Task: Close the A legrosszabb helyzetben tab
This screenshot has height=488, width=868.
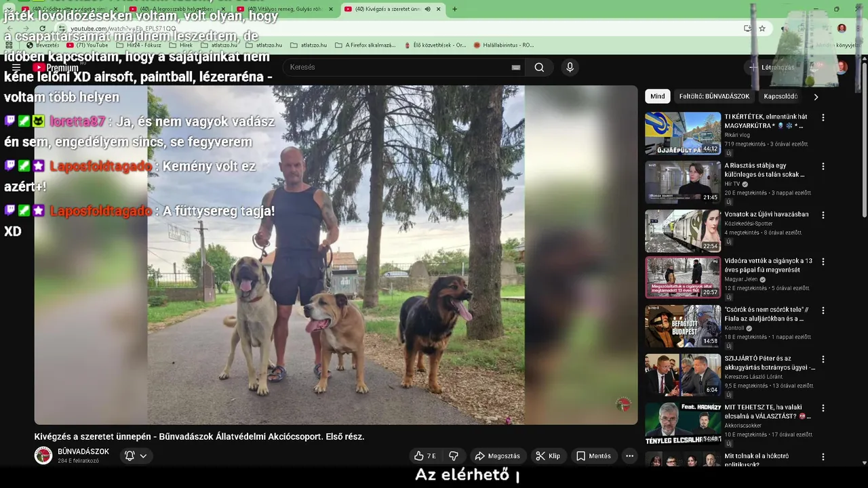Action: tap(223, 9)
